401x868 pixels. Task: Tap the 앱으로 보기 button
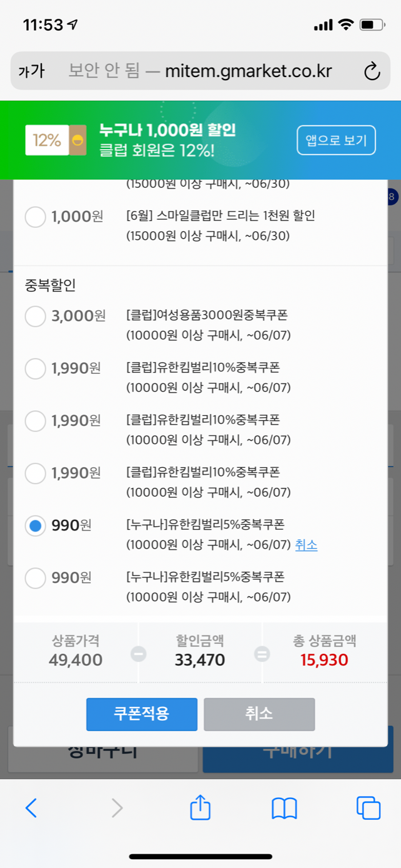336,140
